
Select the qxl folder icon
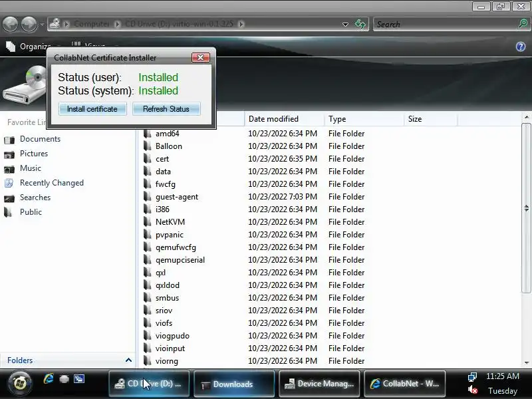point(147,272)
